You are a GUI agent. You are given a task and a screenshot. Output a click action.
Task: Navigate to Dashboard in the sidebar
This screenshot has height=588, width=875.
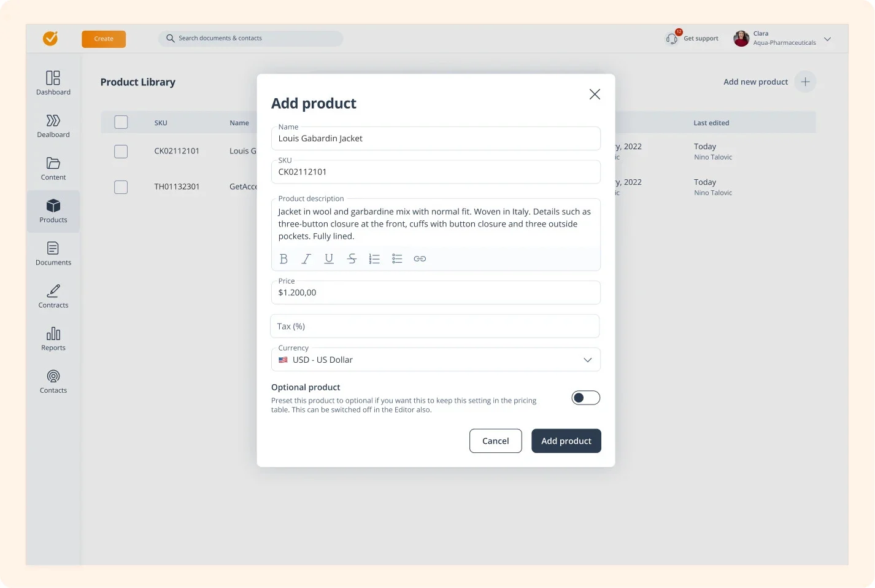pos(53,83)
